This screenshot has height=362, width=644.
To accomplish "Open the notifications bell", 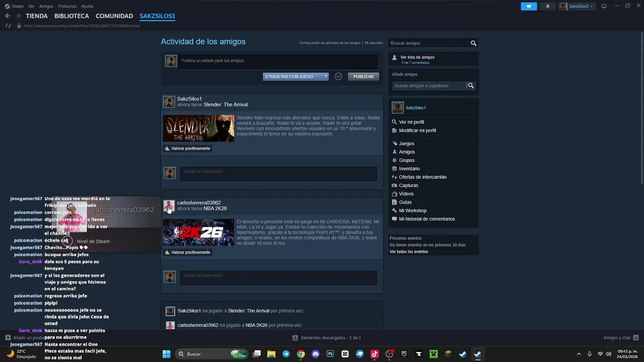I will point(547,6).
